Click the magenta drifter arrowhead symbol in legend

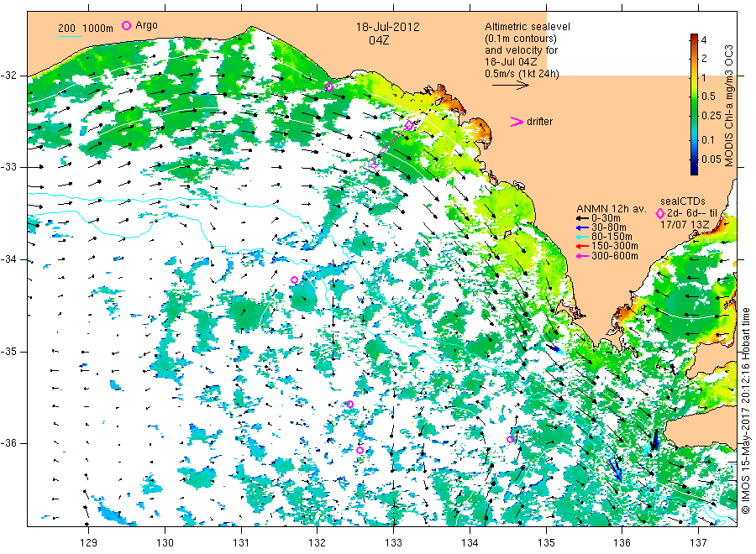tap(517, 122)
